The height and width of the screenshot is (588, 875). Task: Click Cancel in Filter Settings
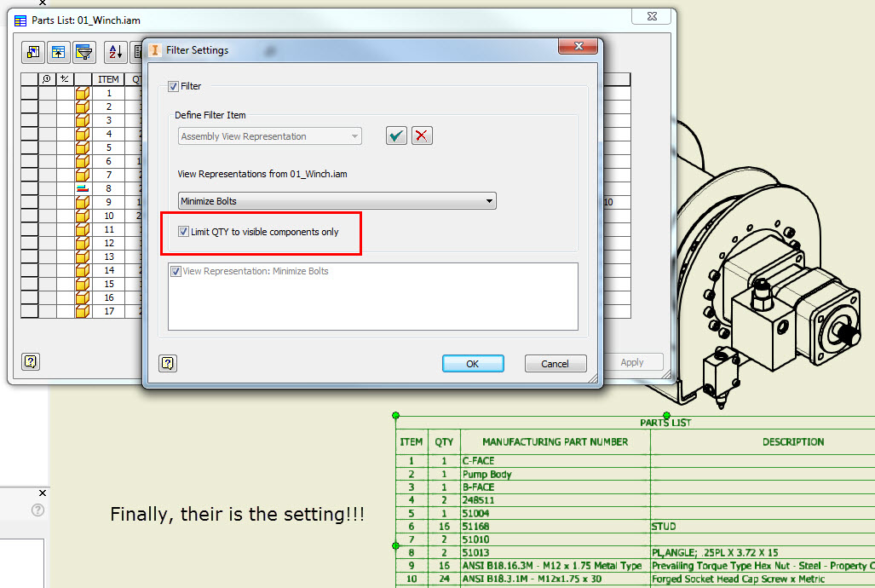tap(556, 364)
